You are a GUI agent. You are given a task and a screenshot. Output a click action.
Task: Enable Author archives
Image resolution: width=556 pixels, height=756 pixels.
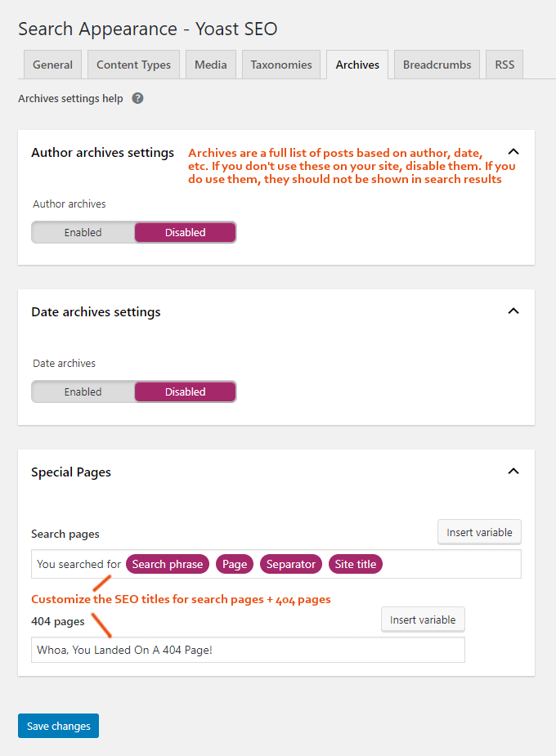[x=83, y=232]
